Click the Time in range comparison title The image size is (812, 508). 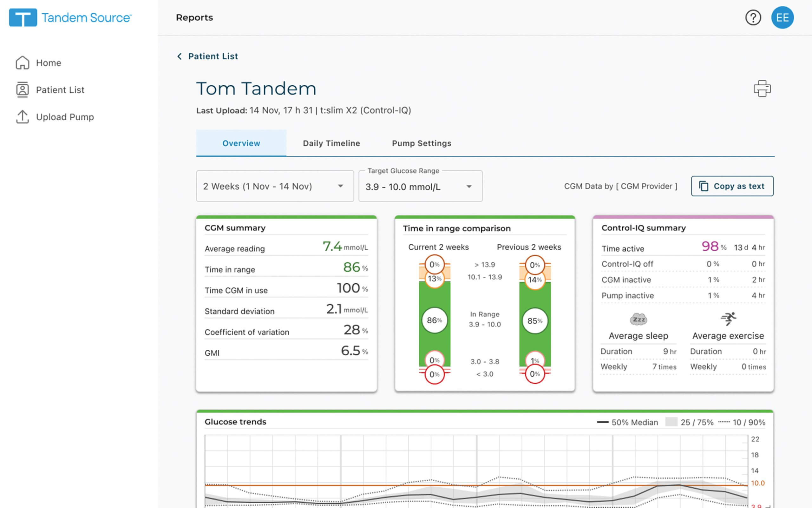pos(457,228)
